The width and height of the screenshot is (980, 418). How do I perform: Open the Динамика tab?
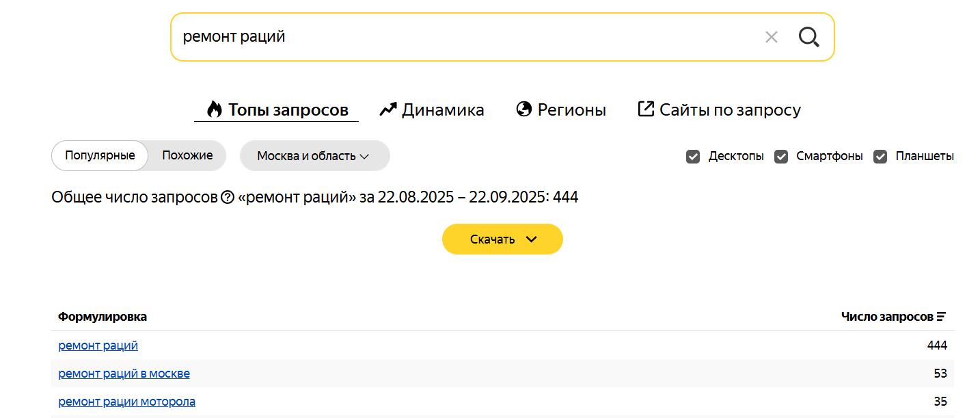click(442, 109)
